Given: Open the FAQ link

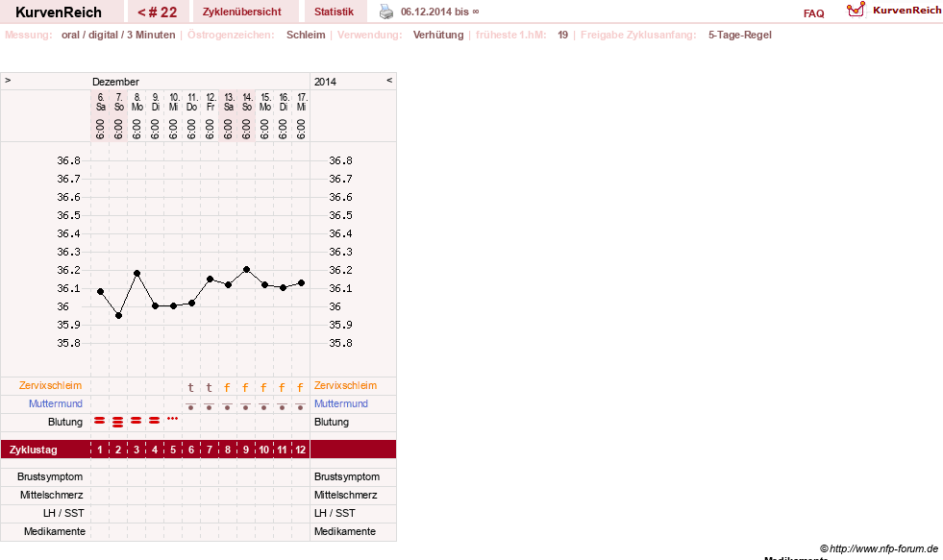Looking at the screenshot, I should coord(813,13).
